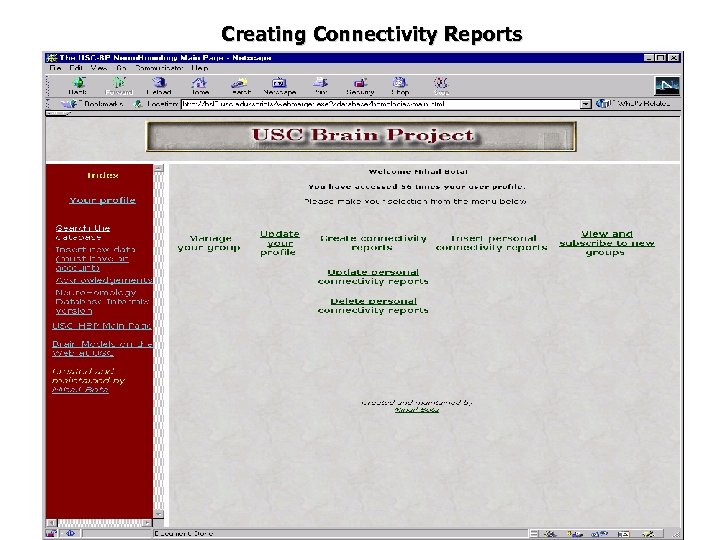Open the Update your profile link
Image resolution: width=720 pixels, height=540 pixels.
[280, 243]
